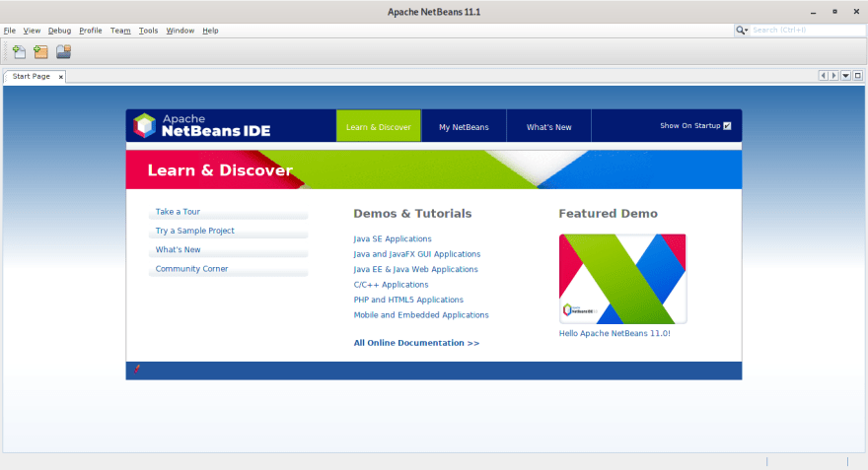Open Try a Sample Project link
868x470 pixels.
195,231
